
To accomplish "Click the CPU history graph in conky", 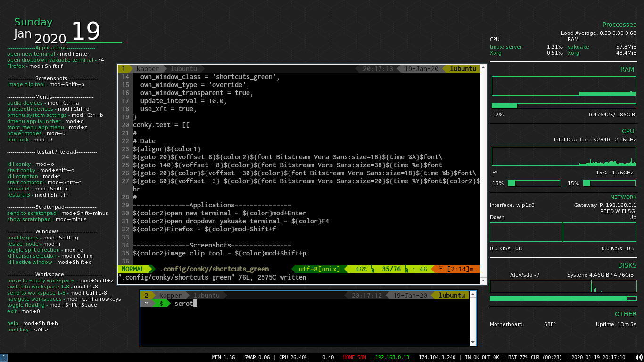I will pyautogui.click(x=564, y=156).
